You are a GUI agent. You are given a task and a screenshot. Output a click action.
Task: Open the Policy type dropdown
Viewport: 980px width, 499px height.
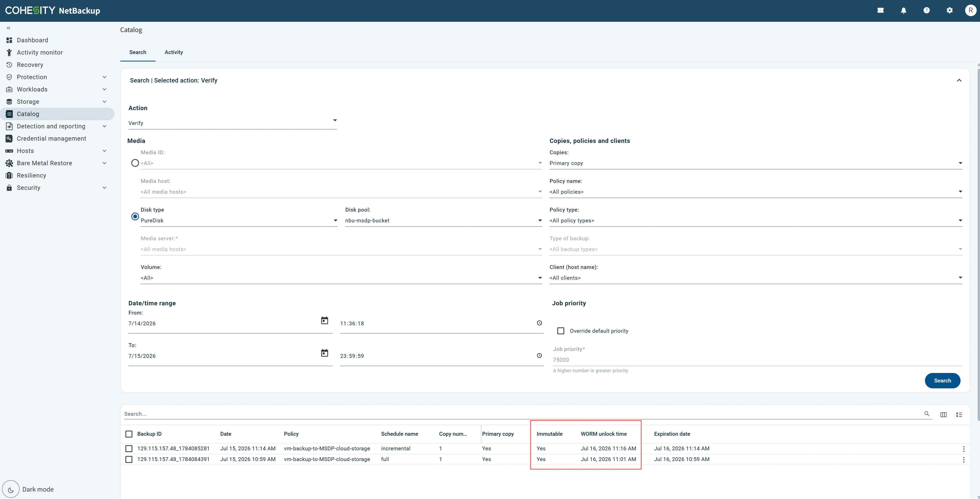(x=755, y=220)
